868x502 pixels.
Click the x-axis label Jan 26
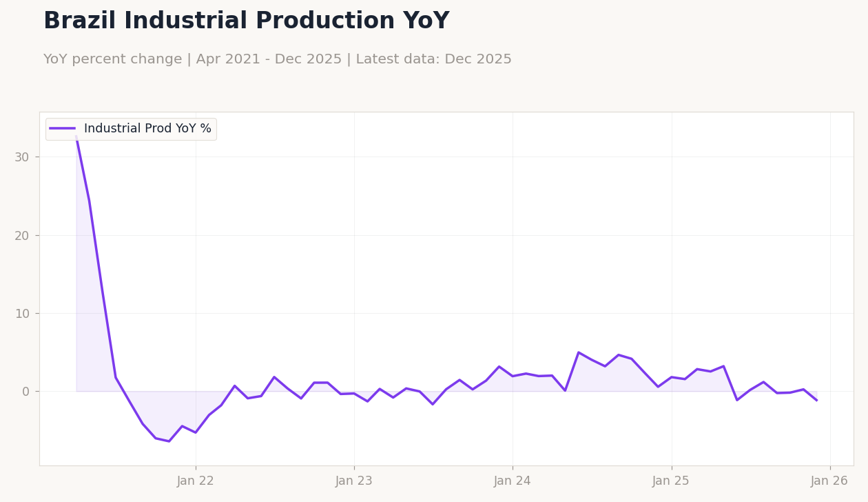click(x=829, y=481)
